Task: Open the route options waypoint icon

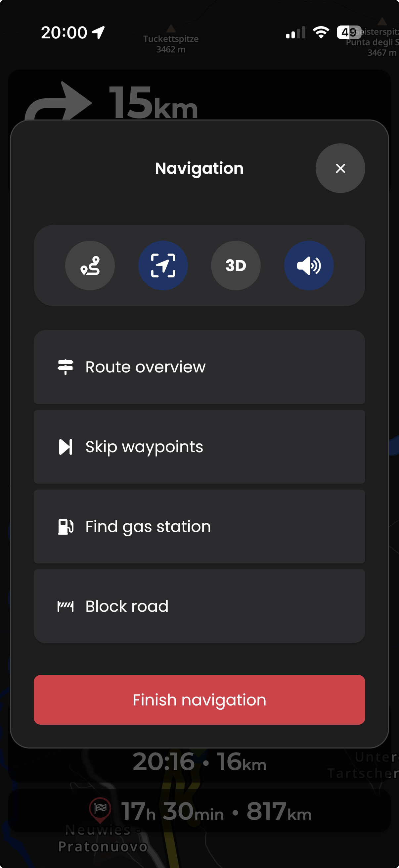Action: [x=90, y=265]
